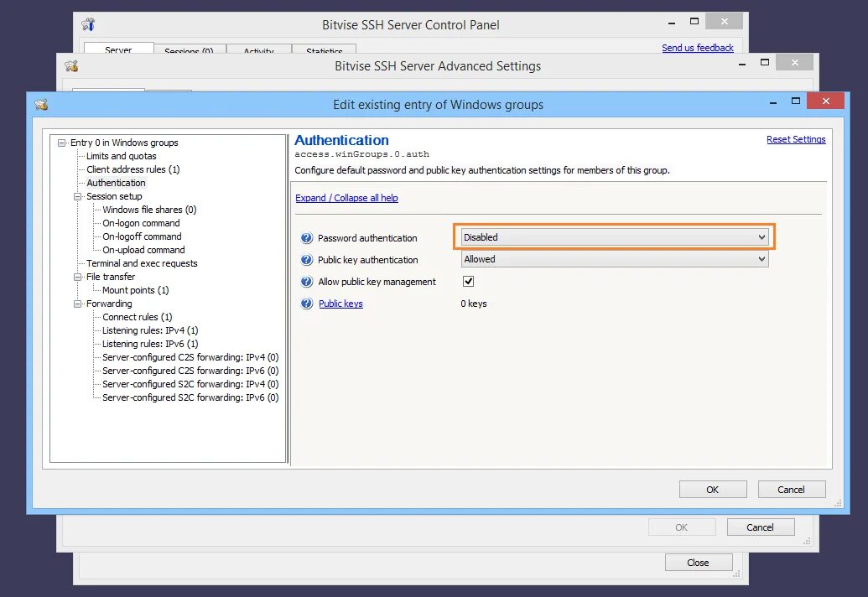Click the help icon beside Allow public key management
Image resolution: width=868 pixels, height=597 pixels.
[x=307, y=282]
